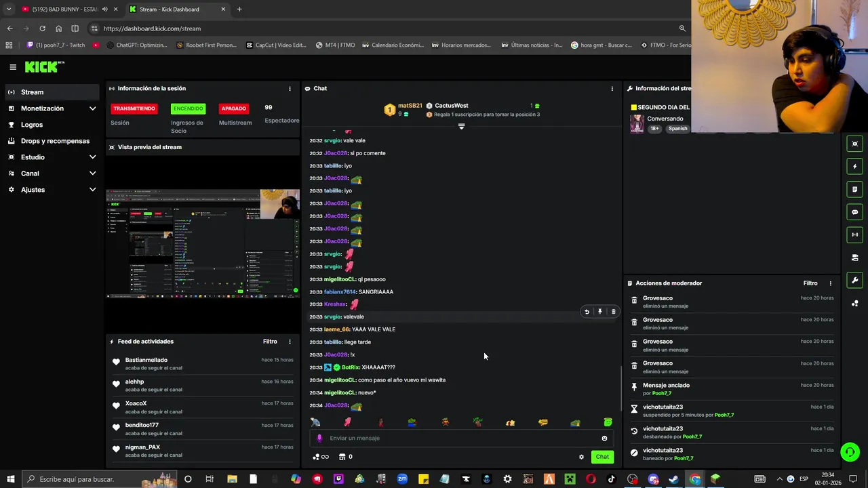
Task: Switch to BAD BUNNY YouTube tab
Action: point(60,9)
